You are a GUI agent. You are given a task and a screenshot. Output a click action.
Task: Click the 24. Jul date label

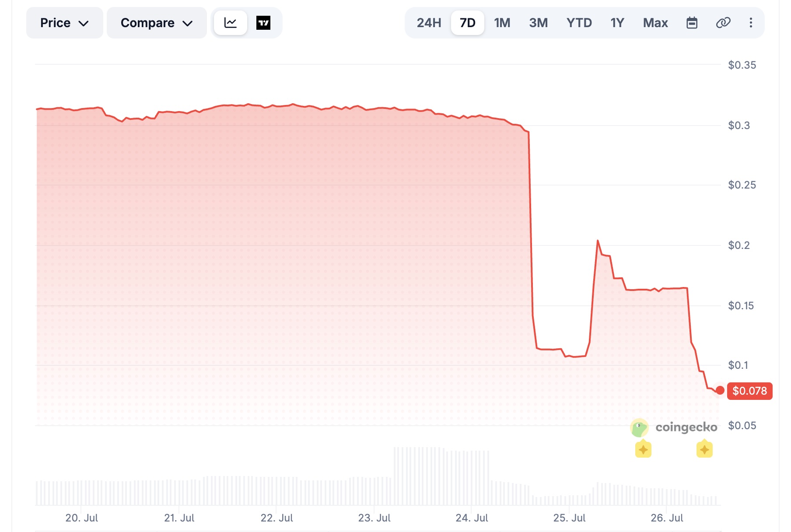tap(472, 518)
